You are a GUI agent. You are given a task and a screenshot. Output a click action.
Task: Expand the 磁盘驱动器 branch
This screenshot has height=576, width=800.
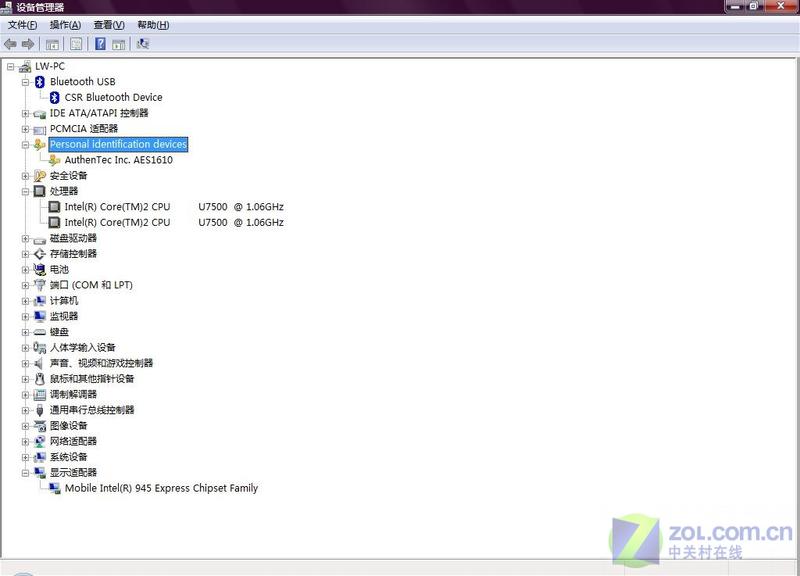pyautogui.click(x=26, y=238)
